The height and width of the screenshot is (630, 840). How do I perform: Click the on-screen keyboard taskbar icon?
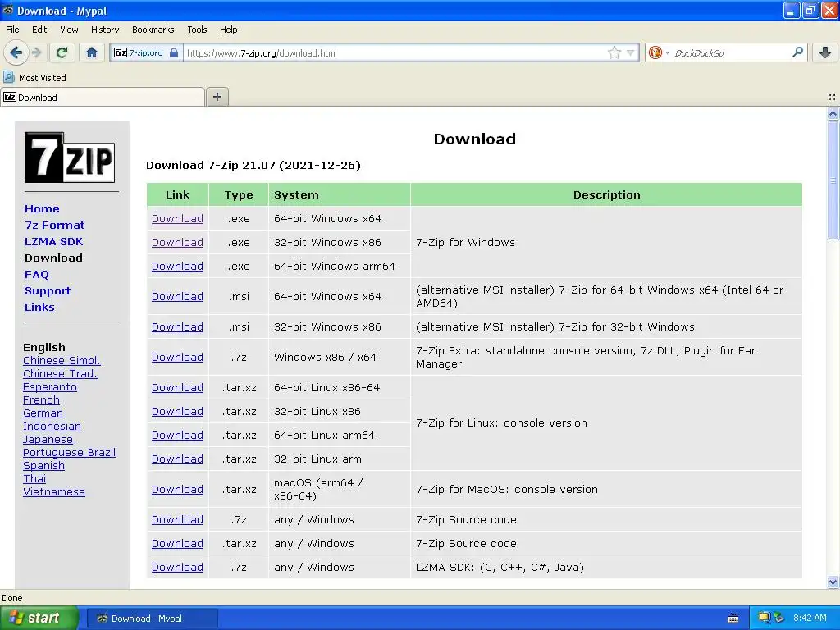click(733, 619)
